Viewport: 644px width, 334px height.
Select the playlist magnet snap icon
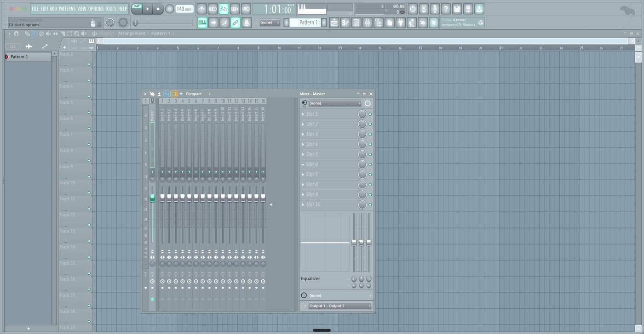tap(16, 34)
